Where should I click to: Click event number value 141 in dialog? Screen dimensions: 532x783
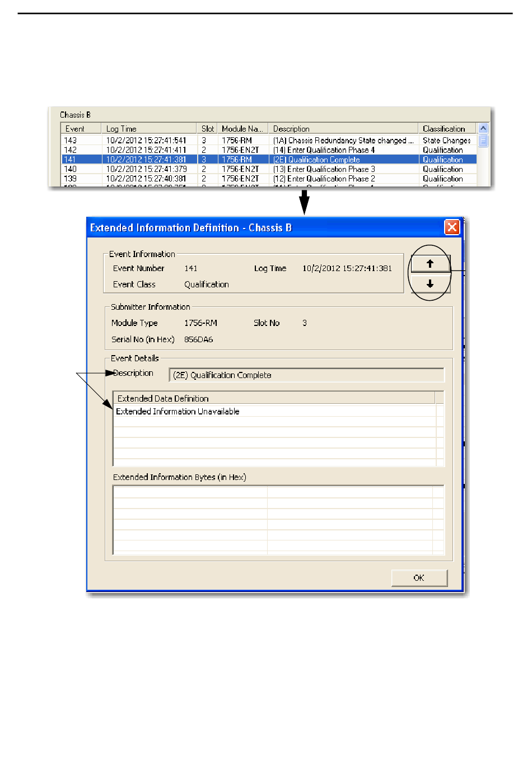click(x=191, y=268)
